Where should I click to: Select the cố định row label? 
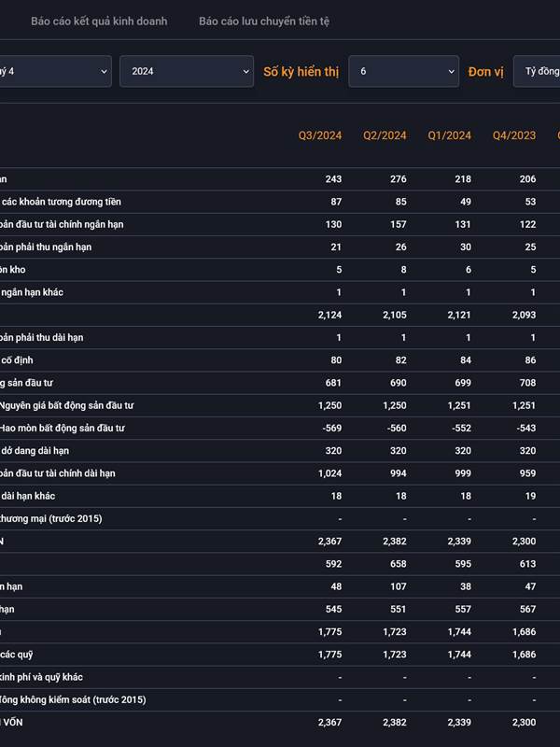pyautogui.click(x=17, y=360)
